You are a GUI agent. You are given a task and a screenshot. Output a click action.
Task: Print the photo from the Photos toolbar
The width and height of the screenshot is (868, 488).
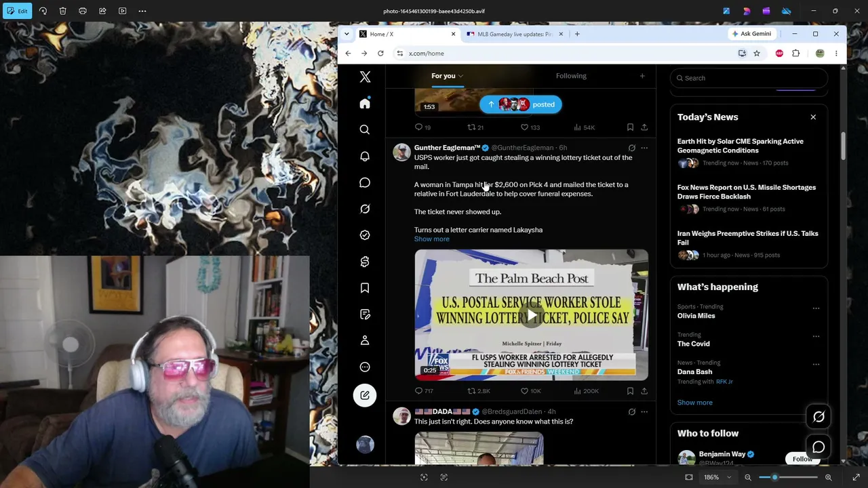click(x=83, y=11)
